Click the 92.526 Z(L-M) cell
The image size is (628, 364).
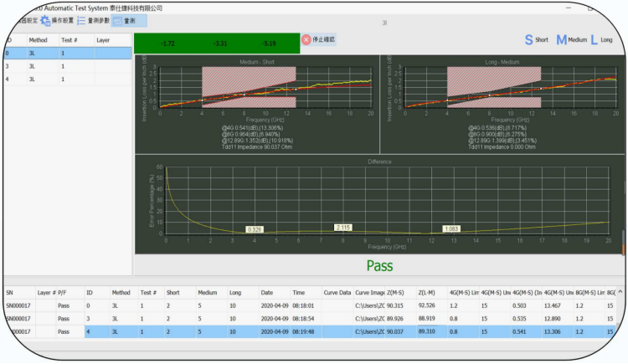click(x=426, y=305)
